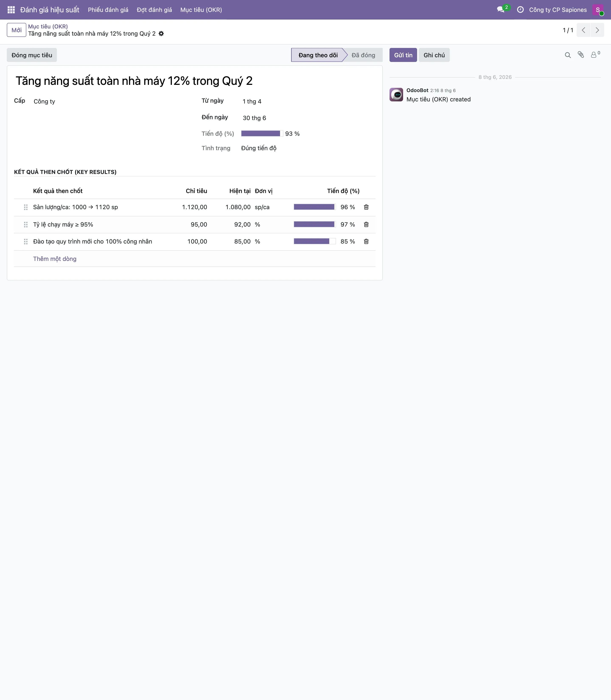Viewport: 611px width, 700px height.
Task: Go to next record arrow
Action: [597, 30]
